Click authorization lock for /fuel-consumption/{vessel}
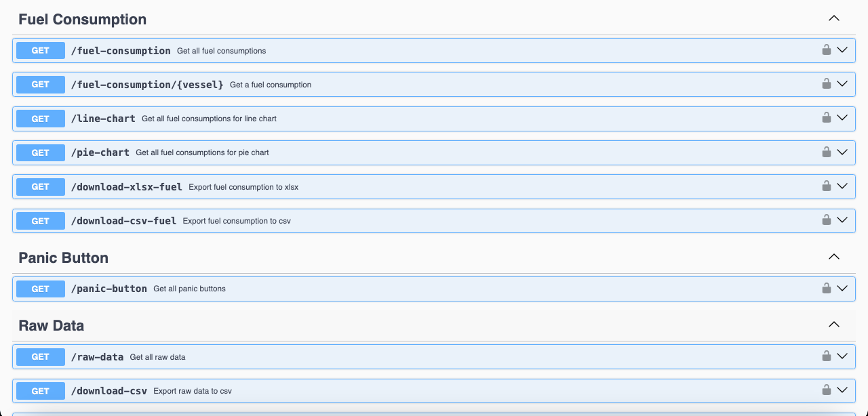The width and height of the screenshot is (868, 416). (x=826, y=84)
